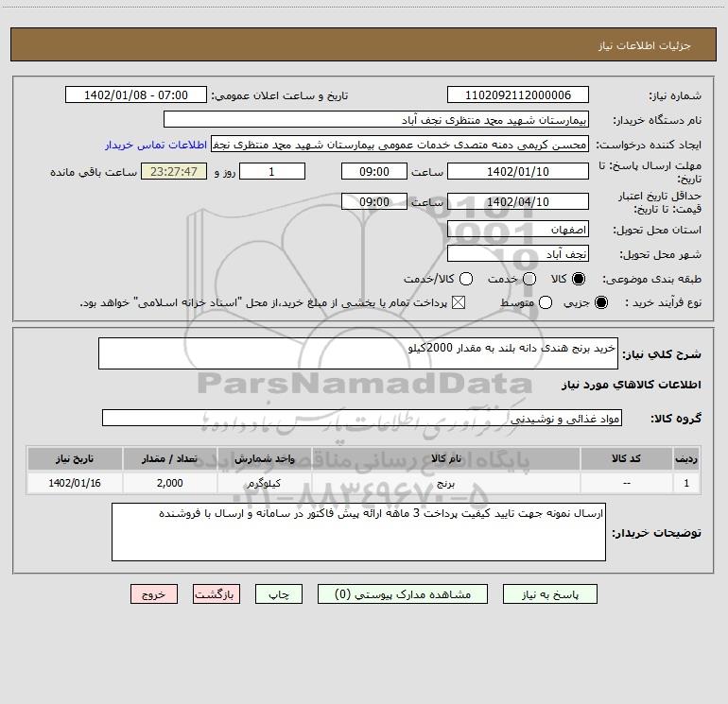Screen dimensions: 728x704
Task: Click the row number 1 cell
Action: point(686,483)
